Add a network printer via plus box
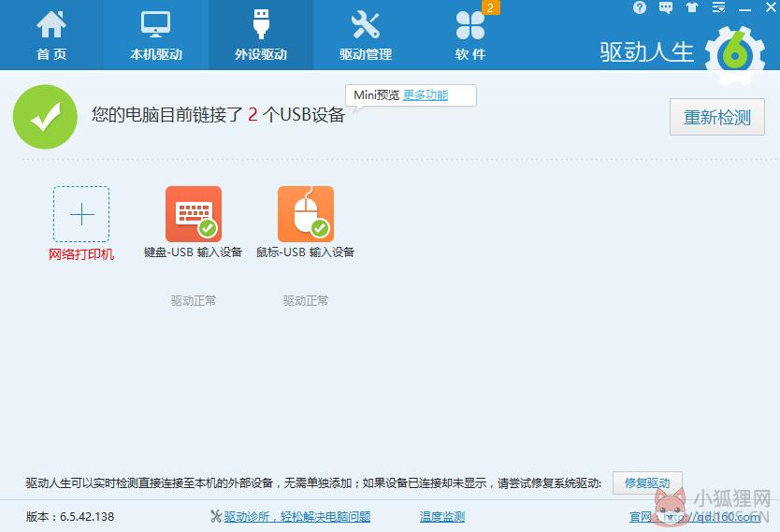Screen dimensions: 780x532 (81, 214)
